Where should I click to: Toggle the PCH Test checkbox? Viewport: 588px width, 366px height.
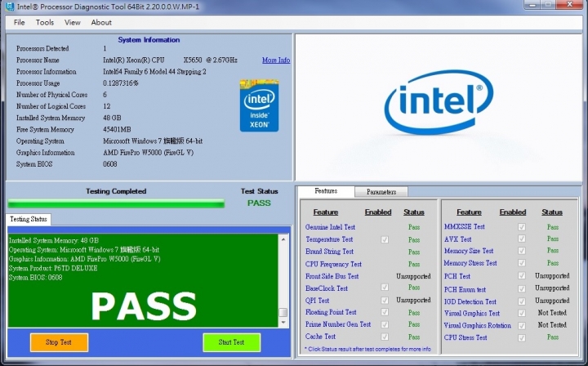pyautogui.click(x=522, y=276)
